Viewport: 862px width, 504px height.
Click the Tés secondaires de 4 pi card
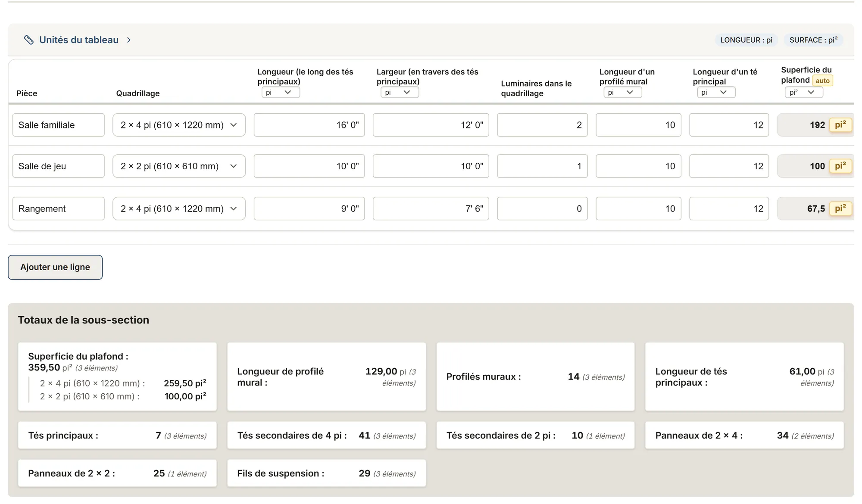click(326, 436)
